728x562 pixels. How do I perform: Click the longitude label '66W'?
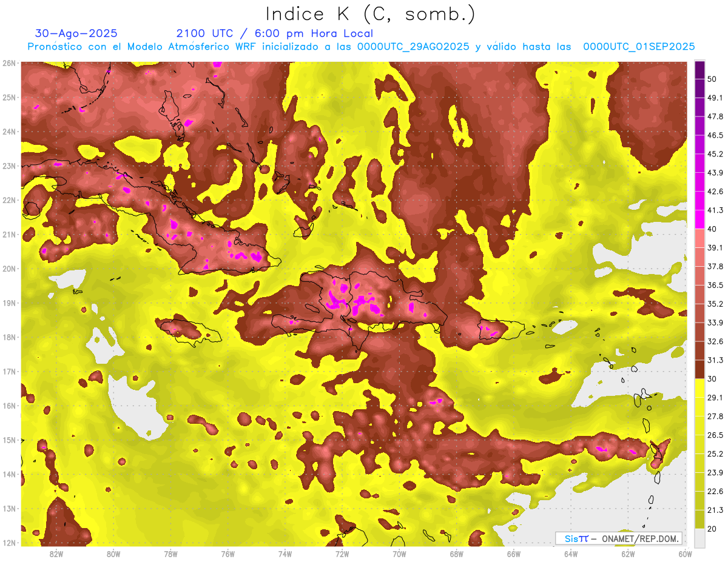[514, 554]
